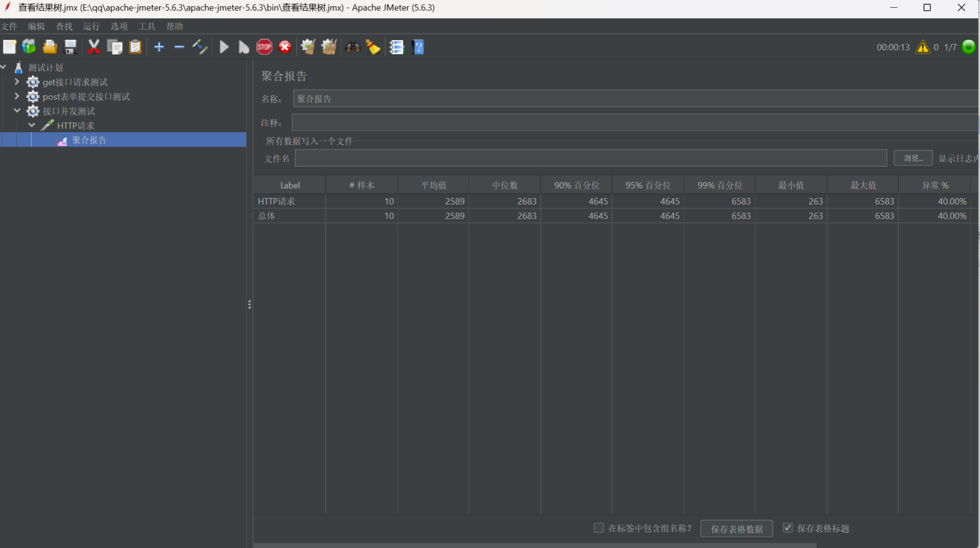Click the warning triangle error log icon
Screen dimensions: 980x548
[x=922, y=47]
